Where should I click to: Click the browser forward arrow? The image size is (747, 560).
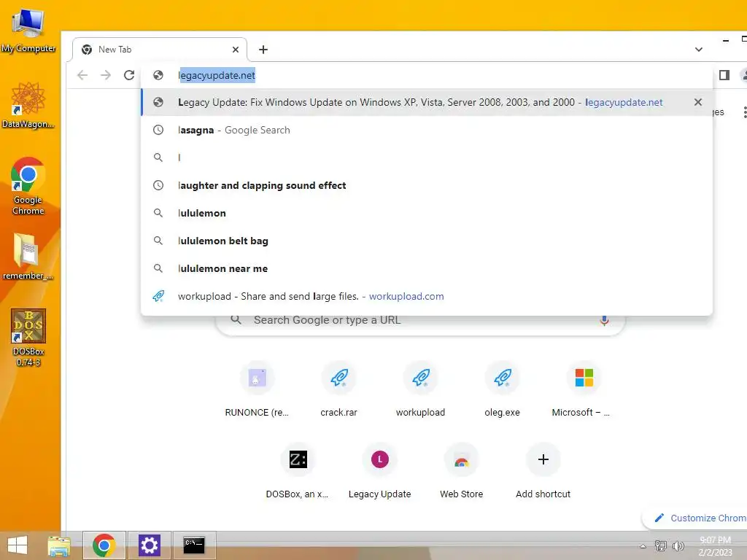[x=106, y=75]
